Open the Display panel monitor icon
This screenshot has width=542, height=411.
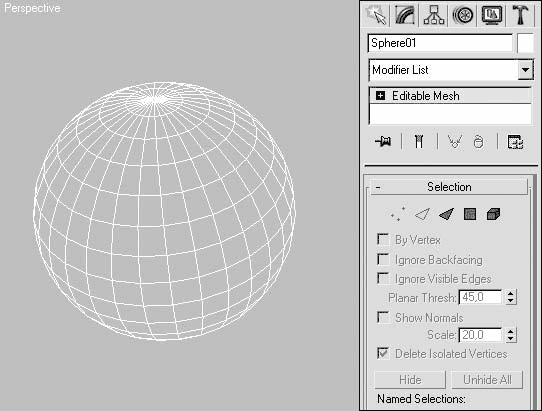tap(492, 15)
